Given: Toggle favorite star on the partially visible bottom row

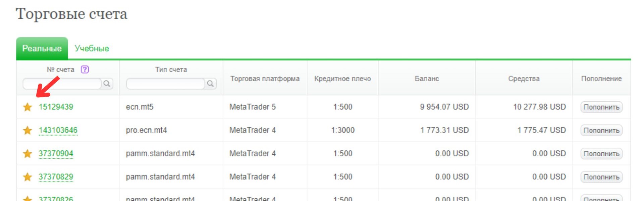Looking at the screenshot, I should pyautogui.click(x=28, y=199).
